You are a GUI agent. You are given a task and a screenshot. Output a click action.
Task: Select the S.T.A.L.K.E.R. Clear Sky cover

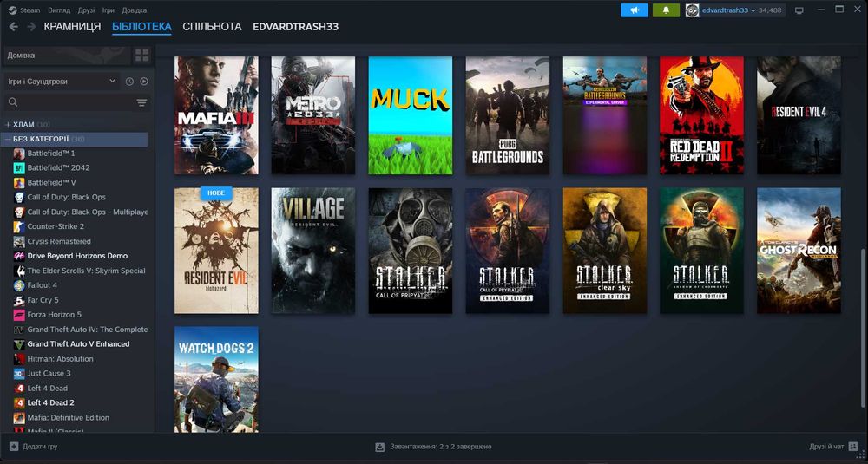pyautogui.click(x=604, y=251)
